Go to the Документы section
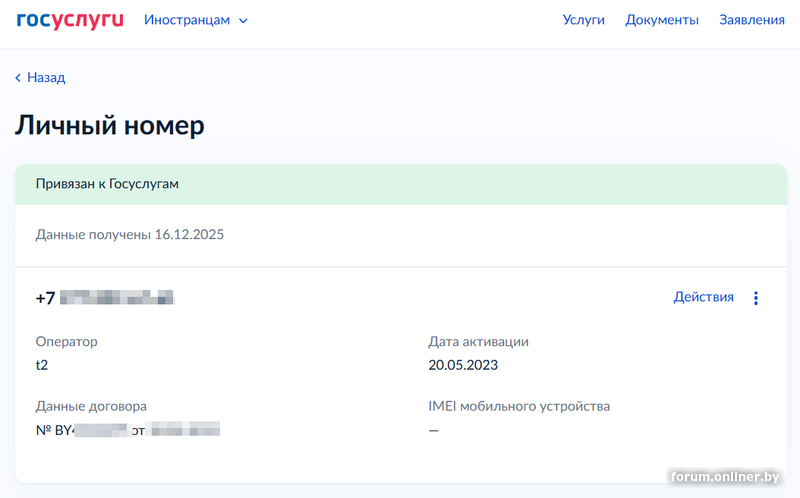The height and width of the screenshot is (498, 800). click(661, 20)
